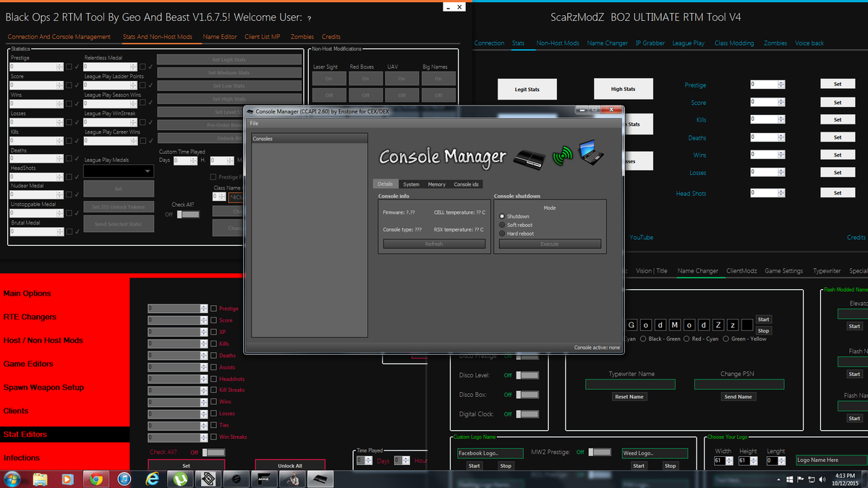Adjust the ScaRzModZ Head Shots spinner

pos(780,192)
